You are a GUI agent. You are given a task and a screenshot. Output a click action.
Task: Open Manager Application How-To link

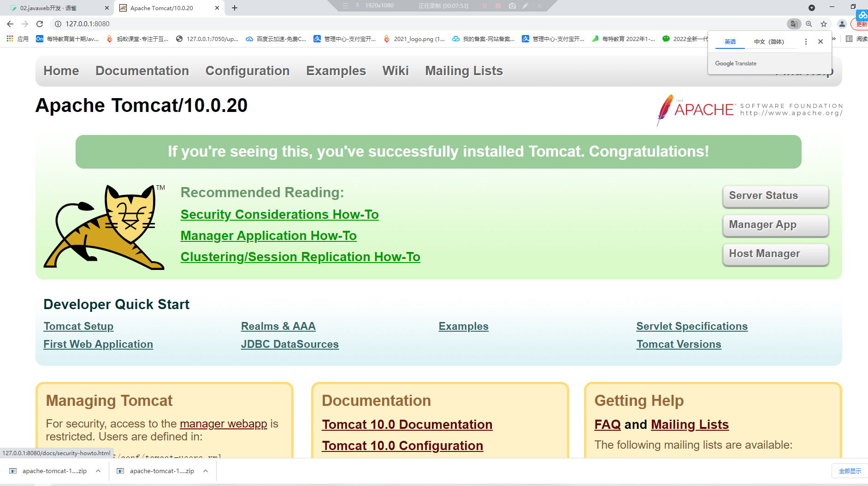click(268, 236)
